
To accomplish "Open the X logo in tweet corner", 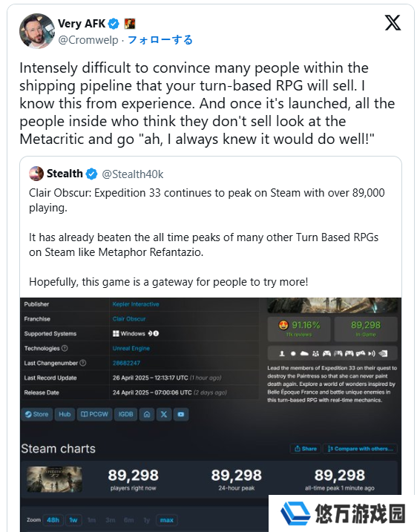I will coord(393,23).
